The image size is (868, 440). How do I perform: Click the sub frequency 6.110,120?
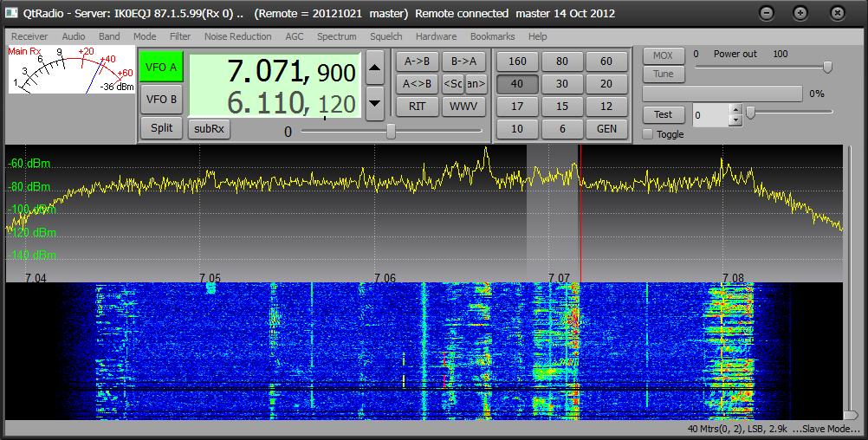[291, 103]
